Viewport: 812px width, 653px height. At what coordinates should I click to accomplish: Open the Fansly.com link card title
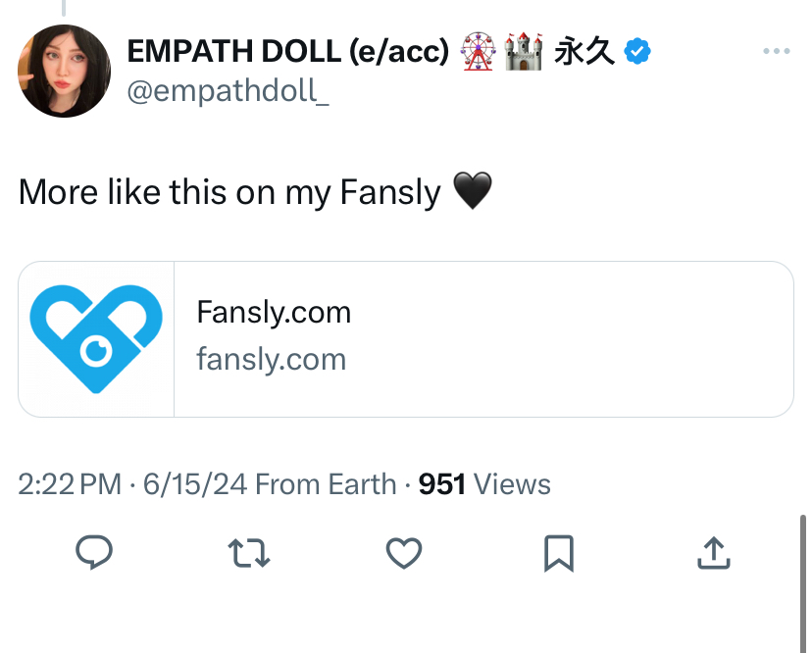[x=274, y=312]
